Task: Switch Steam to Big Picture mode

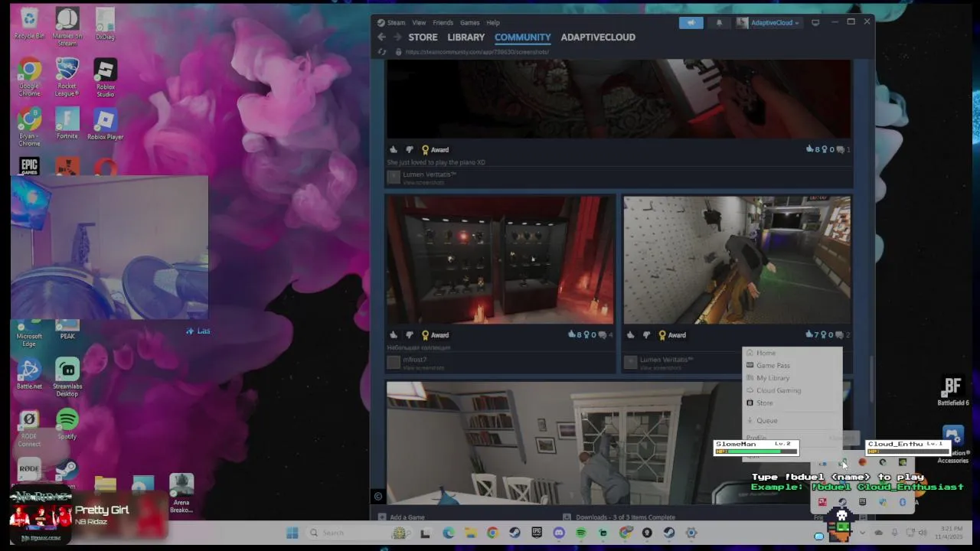Action: pos(815,23)
